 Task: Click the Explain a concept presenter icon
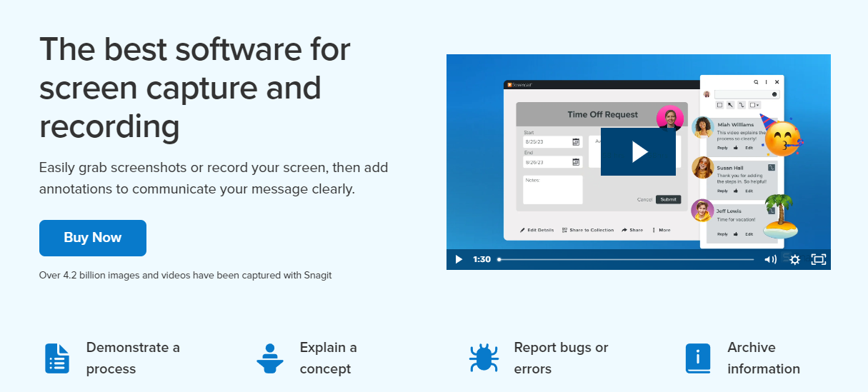tap(270, 358)
